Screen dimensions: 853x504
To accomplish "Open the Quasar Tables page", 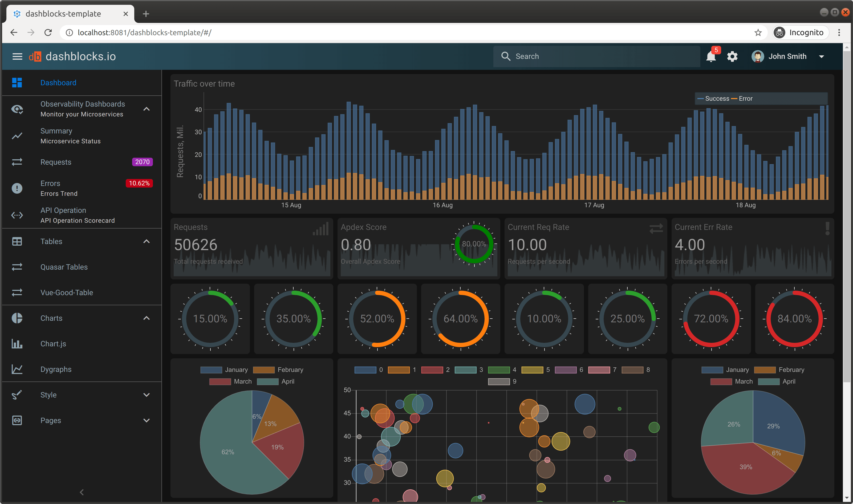I will (x=64, y=267).
